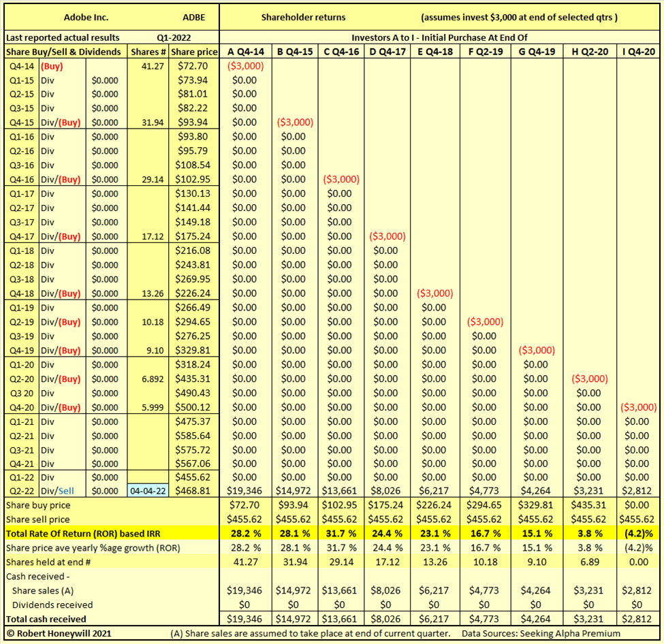Click the Shareholder returns header
664x644 pixels.
[x=303, y=17]
